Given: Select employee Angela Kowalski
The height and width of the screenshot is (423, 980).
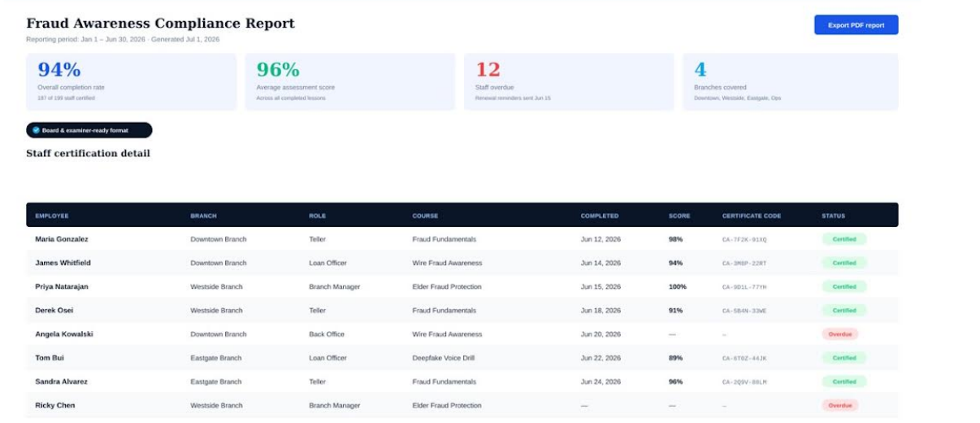Looking at the screenshot, I should coord(64,334).
